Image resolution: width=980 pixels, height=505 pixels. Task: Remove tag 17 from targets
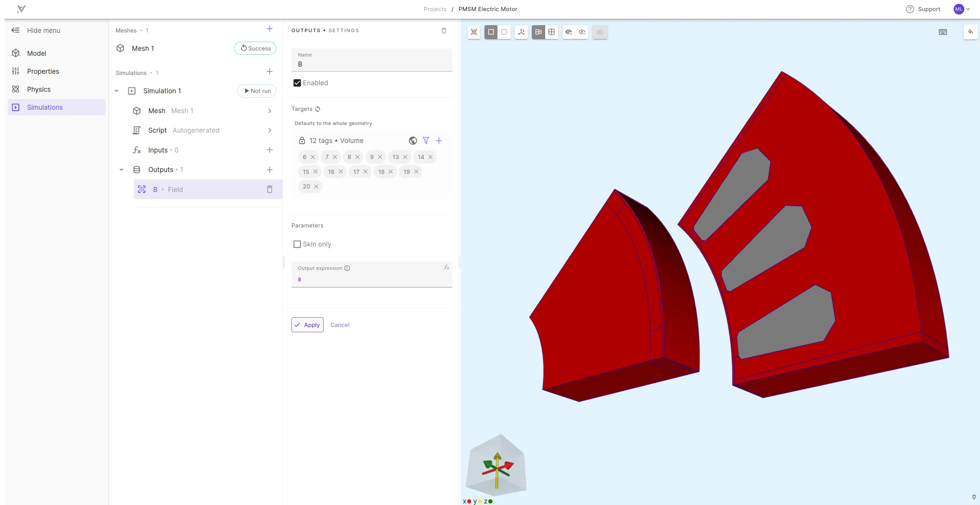tap(366, 172)
